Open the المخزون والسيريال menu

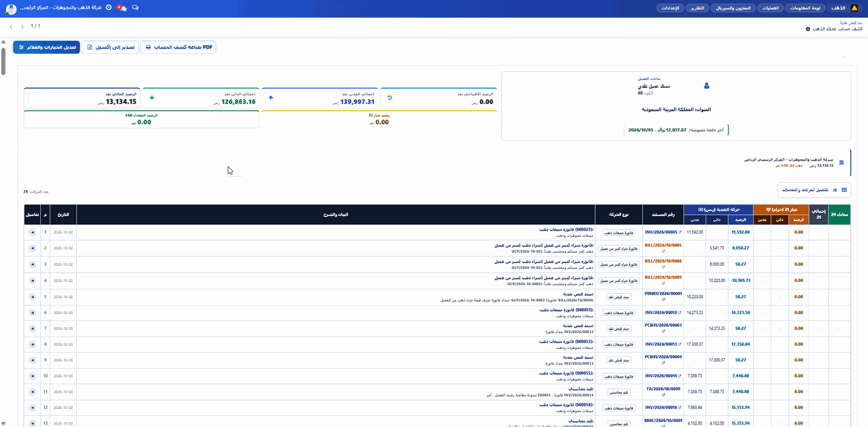(732, 8)
